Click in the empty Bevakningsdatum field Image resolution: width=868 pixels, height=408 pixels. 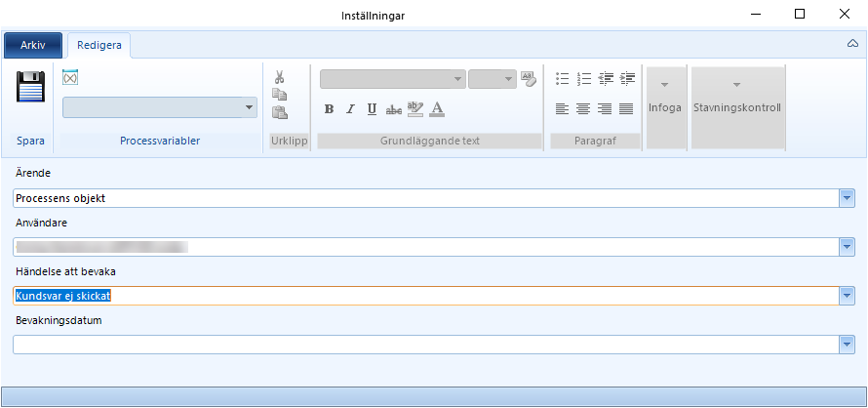[426, 345]
